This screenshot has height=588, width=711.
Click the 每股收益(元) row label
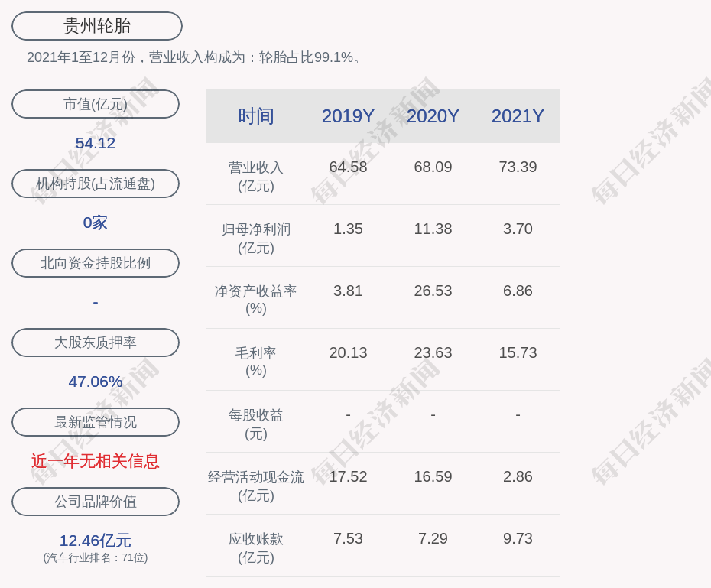click(256, 424)
